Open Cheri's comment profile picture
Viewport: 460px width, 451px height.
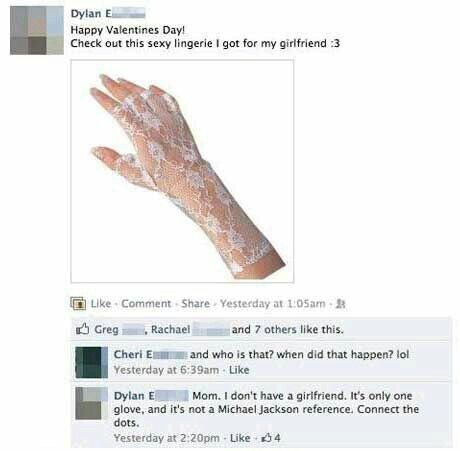(x=92, y=362)
